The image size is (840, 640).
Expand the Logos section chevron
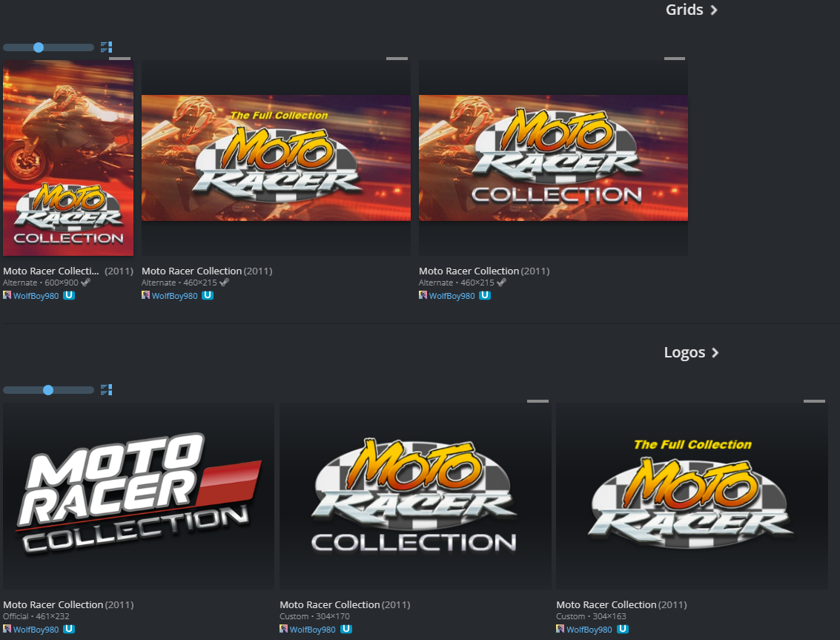click(x=715, y=353)
